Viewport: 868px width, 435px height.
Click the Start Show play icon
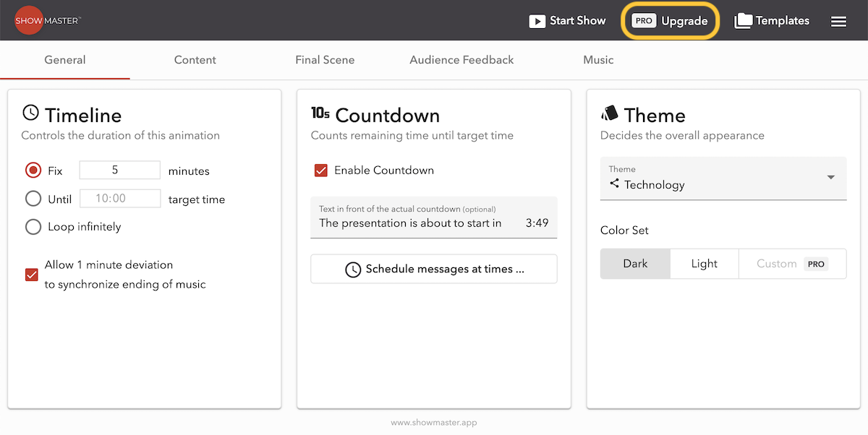tap(537, 21)
